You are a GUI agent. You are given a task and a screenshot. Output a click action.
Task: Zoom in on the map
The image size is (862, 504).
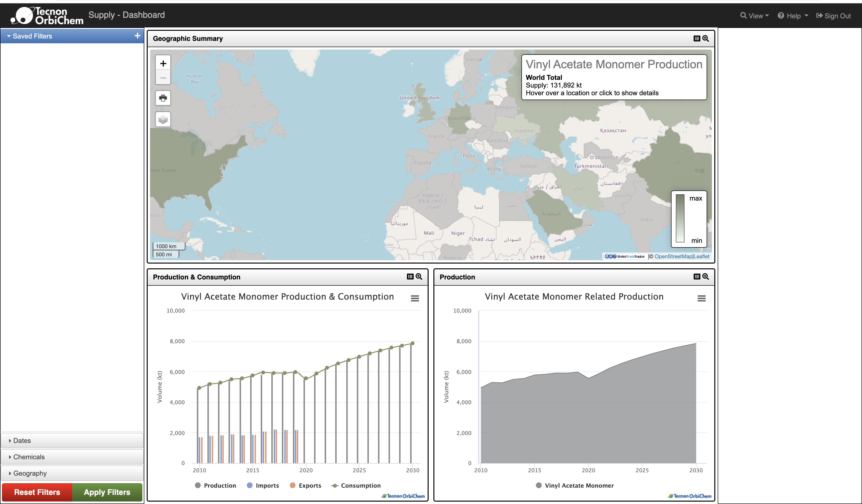(x=163, y=63)
